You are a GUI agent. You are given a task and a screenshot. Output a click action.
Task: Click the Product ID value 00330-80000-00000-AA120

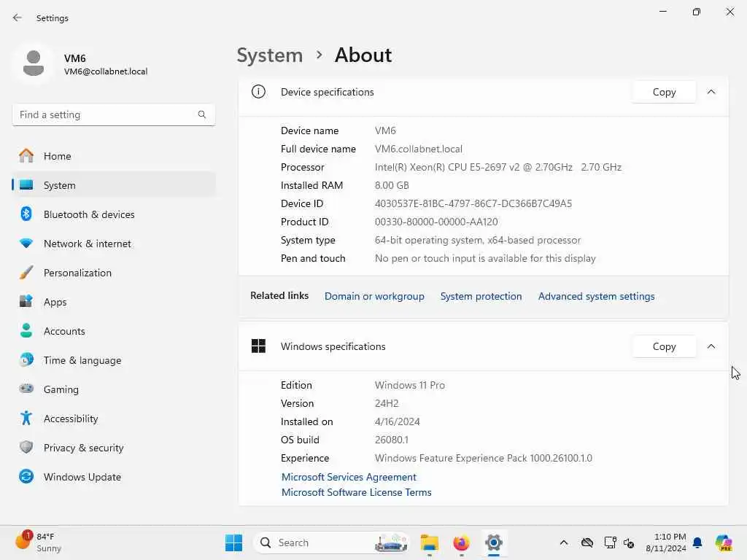click(x=436, y=222)
